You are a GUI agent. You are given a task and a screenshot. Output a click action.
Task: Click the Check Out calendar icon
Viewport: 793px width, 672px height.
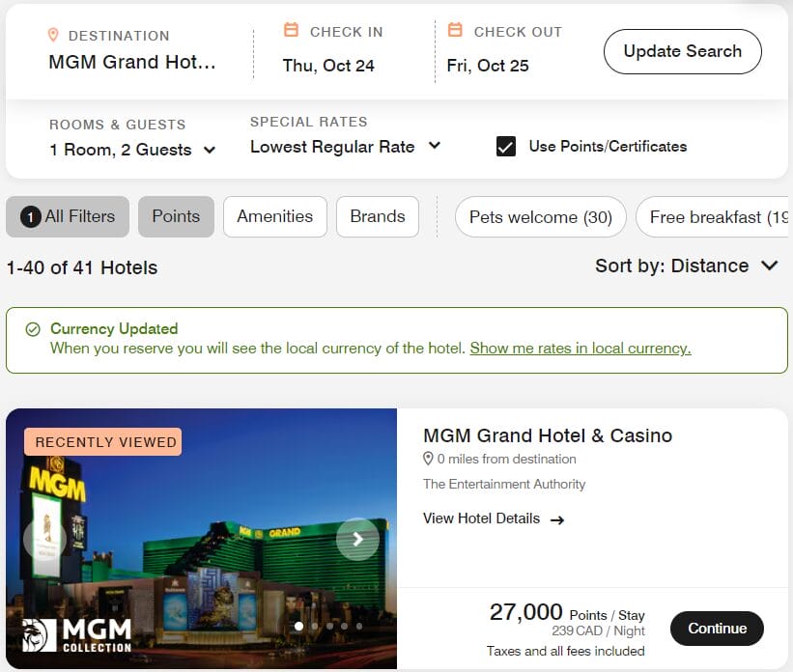point(454,30)
